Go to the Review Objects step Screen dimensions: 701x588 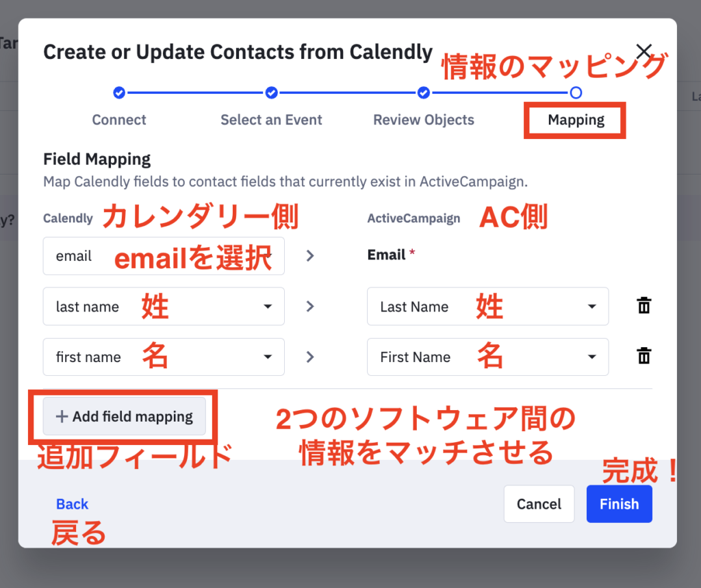424,120
